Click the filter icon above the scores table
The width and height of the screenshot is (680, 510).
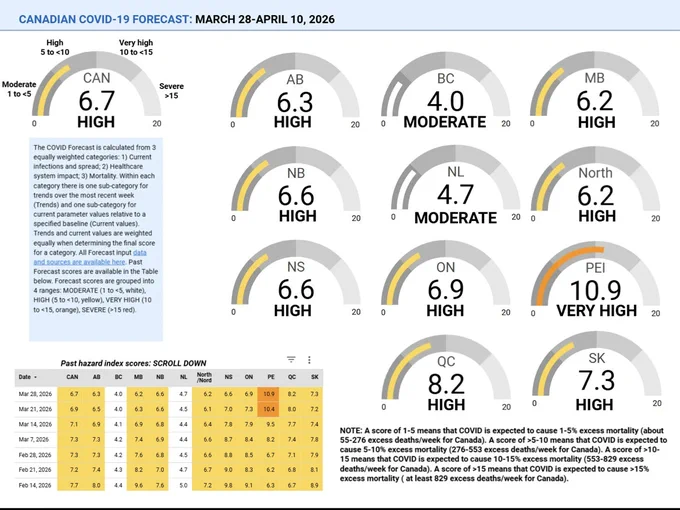(x=291, y=360)
